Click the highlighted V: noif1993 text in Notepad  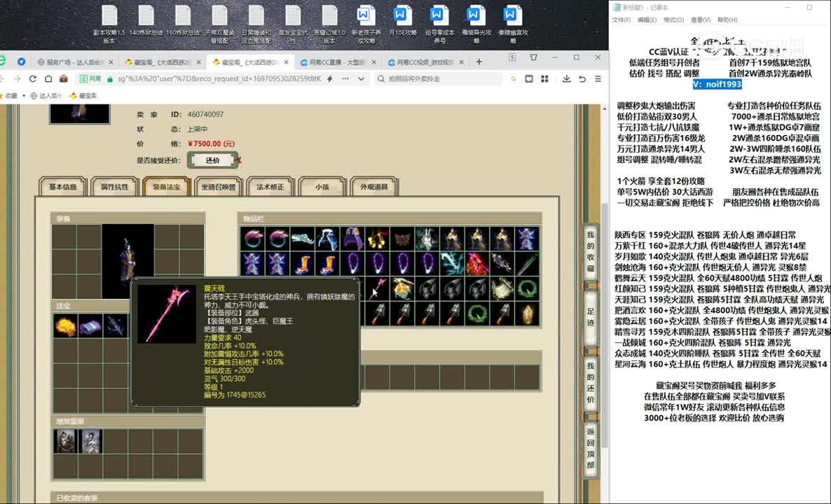(717, 84)
